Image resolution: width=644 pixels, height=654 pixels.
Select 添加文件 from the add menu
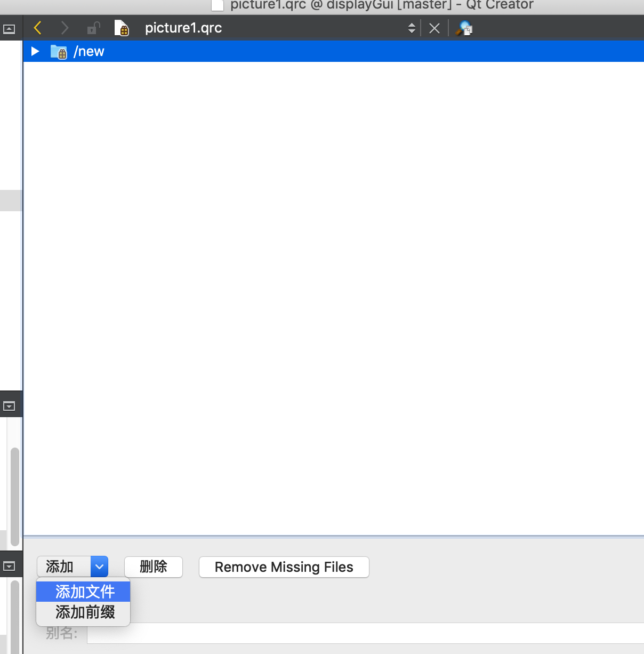click(83, 591)
